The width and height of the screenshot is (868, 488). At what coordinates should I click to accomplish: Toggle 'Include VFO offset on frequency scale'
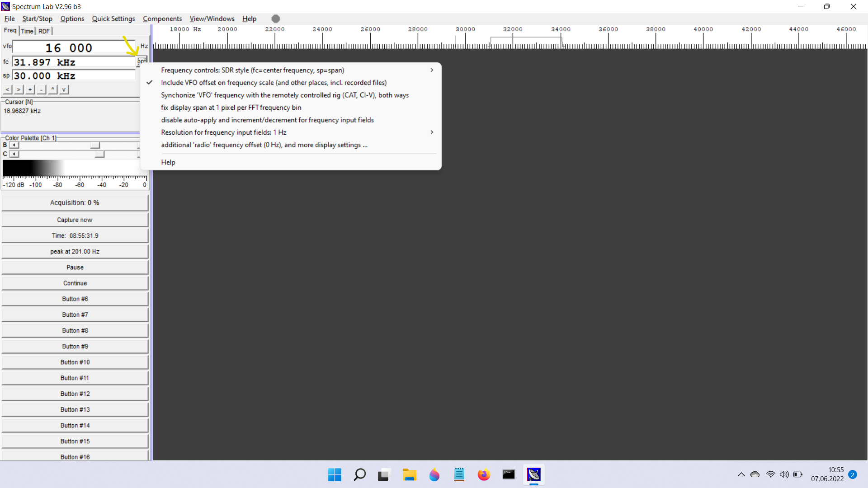291,83
